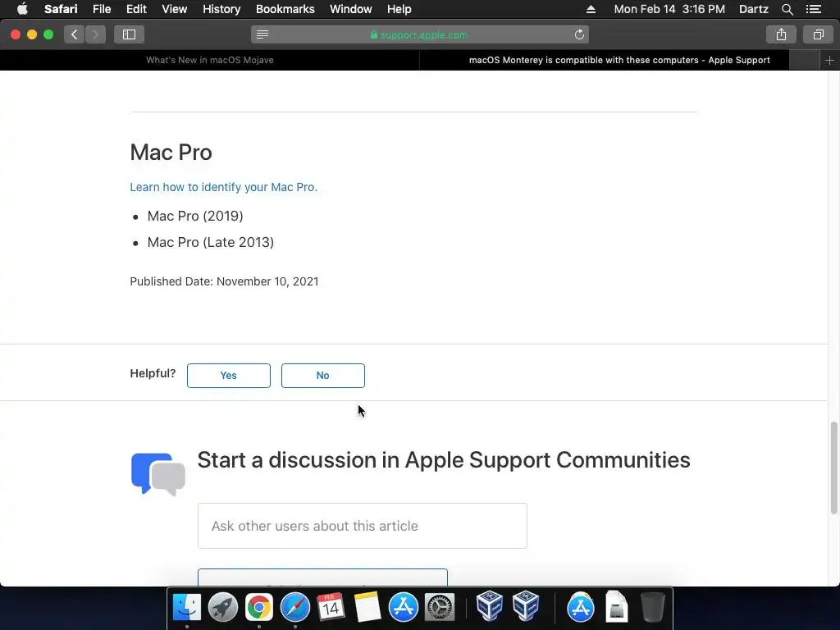Open the History menu
This screenshot has height=630, width=840.
[x=221, y=9]
